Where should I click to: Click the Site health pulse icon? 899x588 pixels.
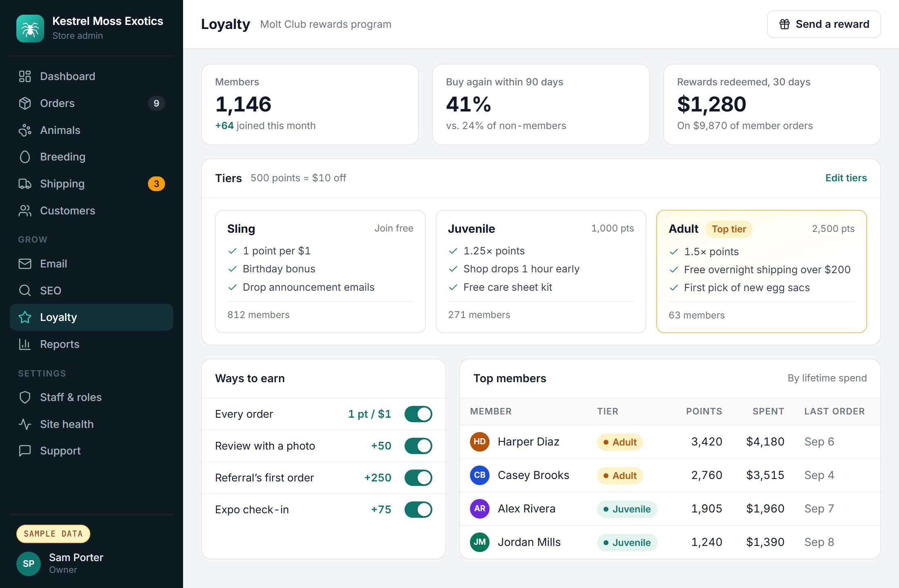click(x=25, y=424)
